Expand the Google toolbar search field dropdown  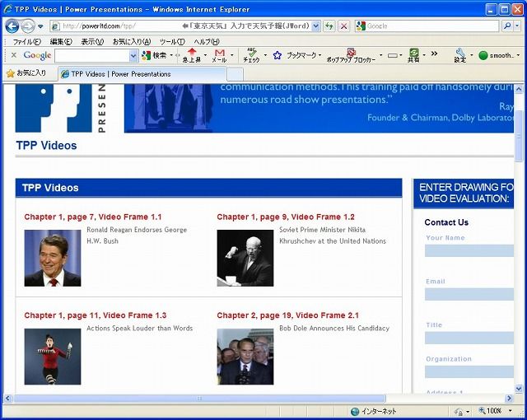pos(133,56)
